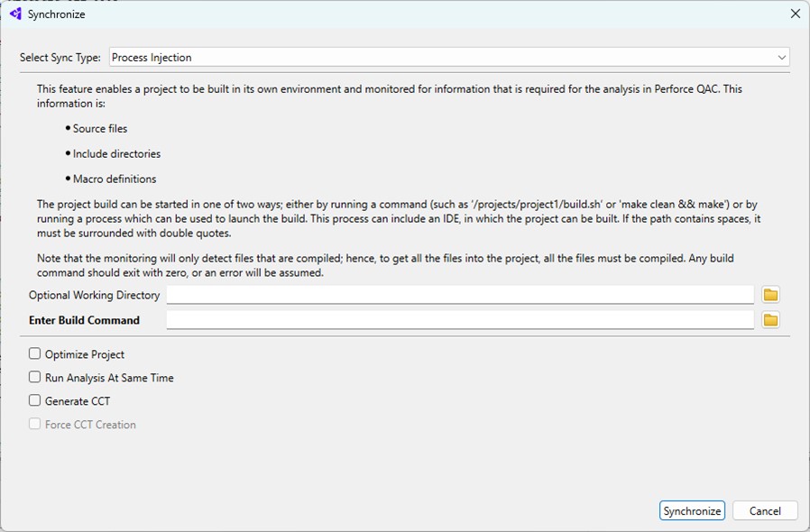Expand sync type options from Process Injection
The width and height of the screenshot is (810, 532).
783,56
